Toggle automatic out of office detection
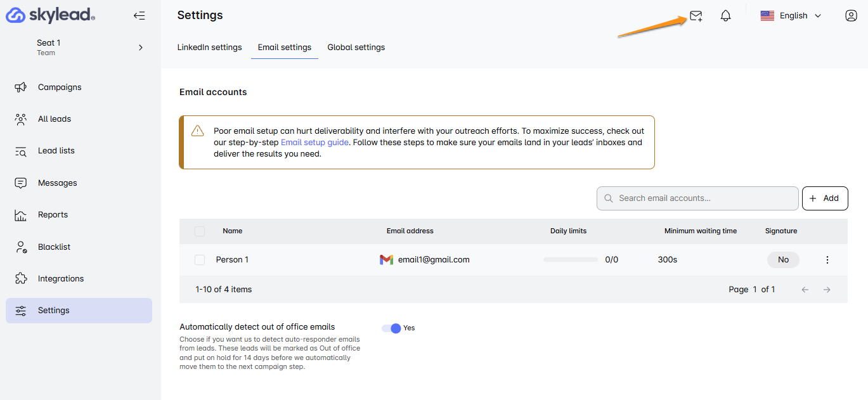Viewport: 868px width, 400px height. 392,328
